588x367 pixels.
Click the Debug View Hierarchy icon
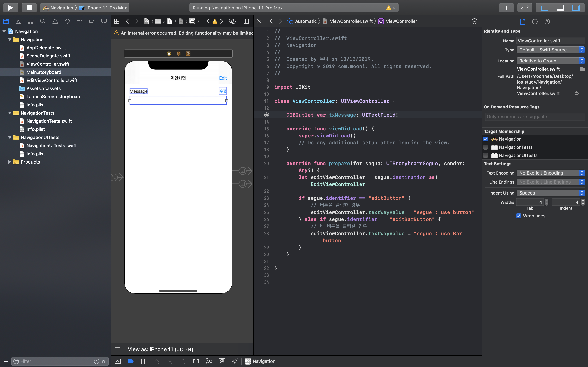pyautogui.click(x=196, y=361)
